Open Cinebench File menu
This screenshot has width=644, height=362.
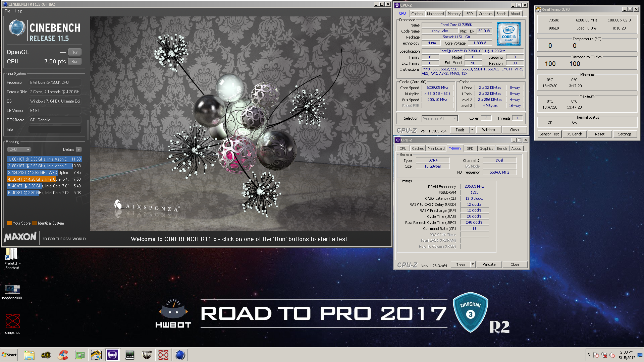[7, 11]
